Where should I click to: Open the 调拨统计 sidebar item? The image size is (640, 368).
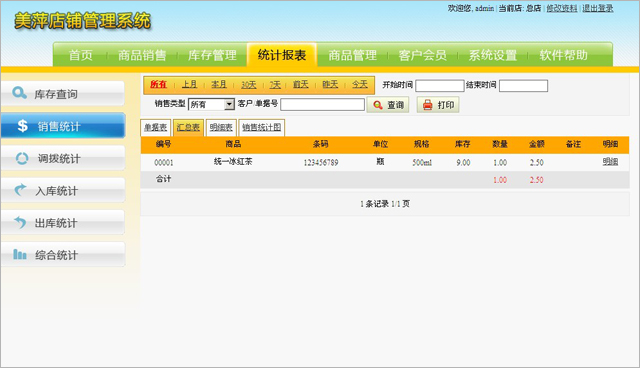tap(63, 158)
